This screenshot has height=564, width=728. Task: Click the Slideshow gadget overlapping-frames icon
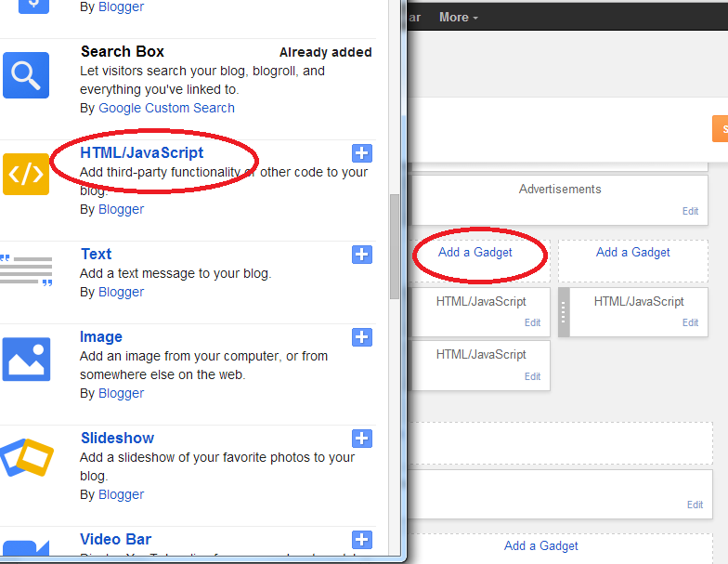(x=27, y=457)
